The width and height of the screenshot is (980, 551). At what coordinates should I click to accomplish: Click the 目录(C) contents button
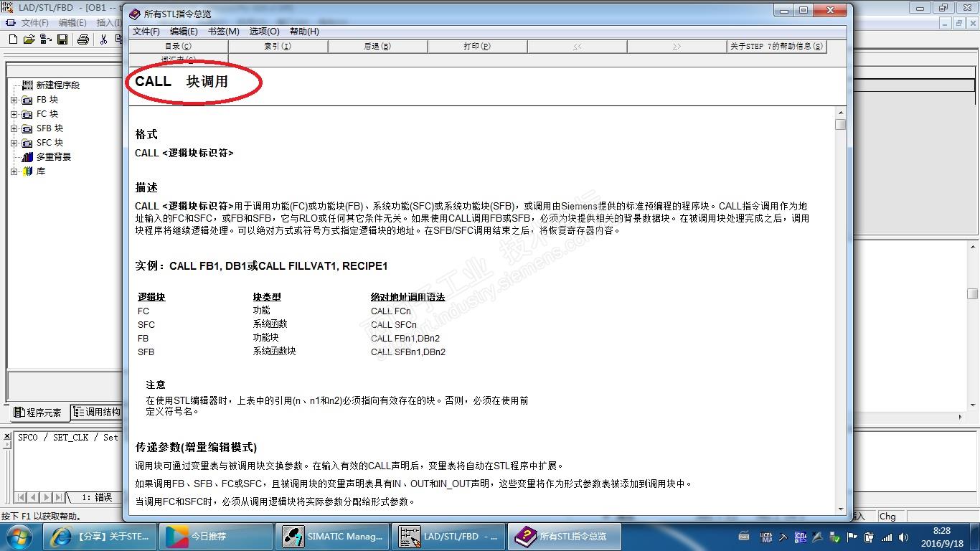point(179,47)
